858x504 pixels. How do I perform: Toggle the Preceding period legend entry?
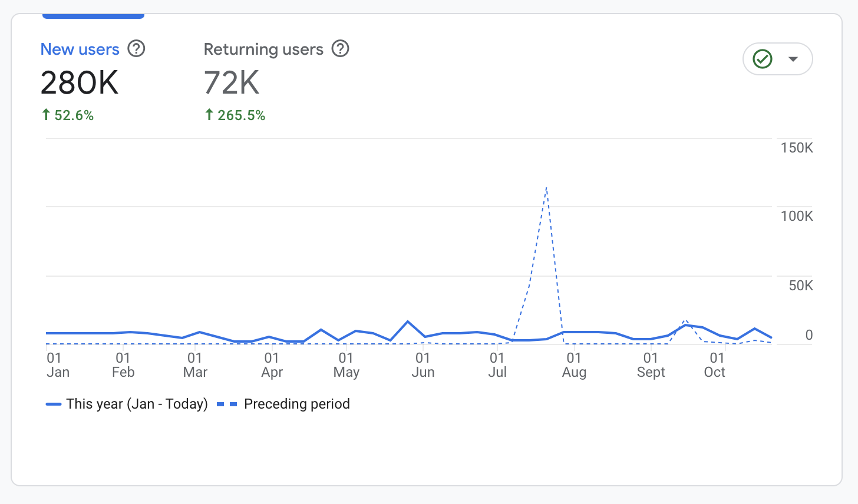click(283, 404)
